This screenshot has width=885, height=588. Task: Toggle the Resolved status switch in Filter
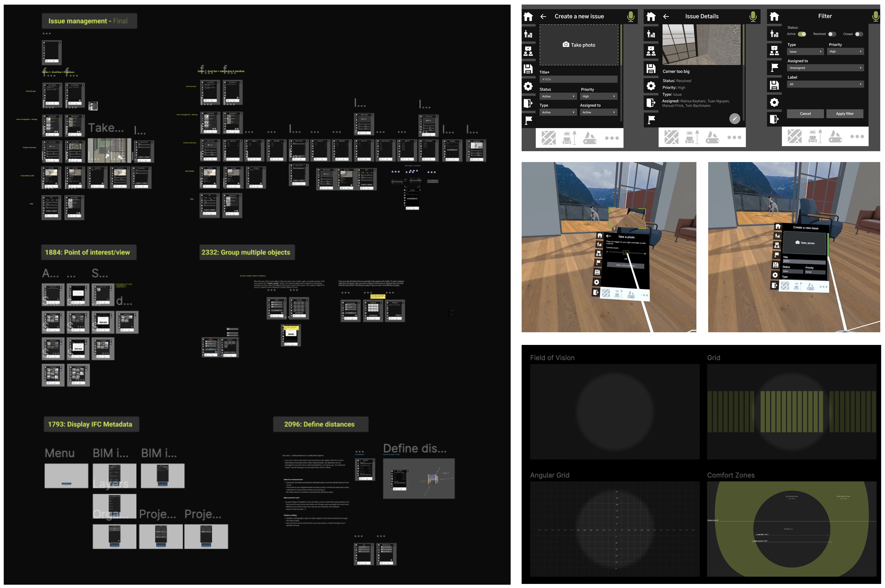pos(832,34)
